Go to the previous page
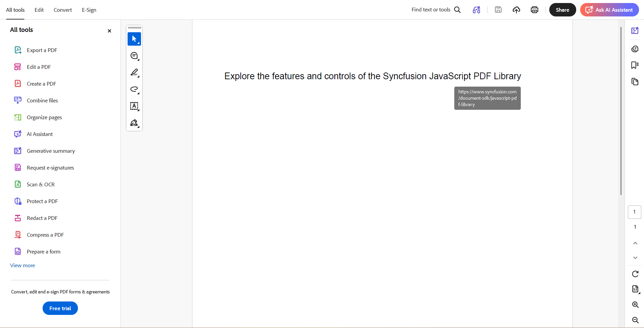The width and height of the screenshot is (644, 328). 635,243
